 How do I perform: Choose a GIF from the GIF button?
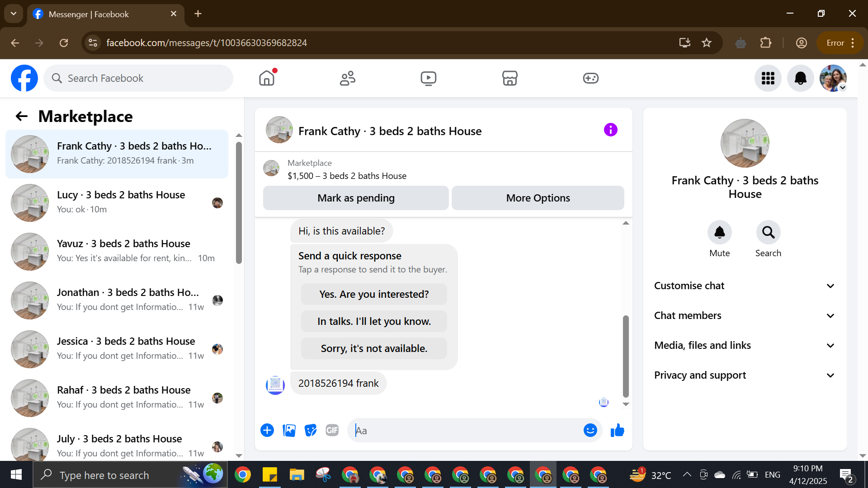[332, 431]
